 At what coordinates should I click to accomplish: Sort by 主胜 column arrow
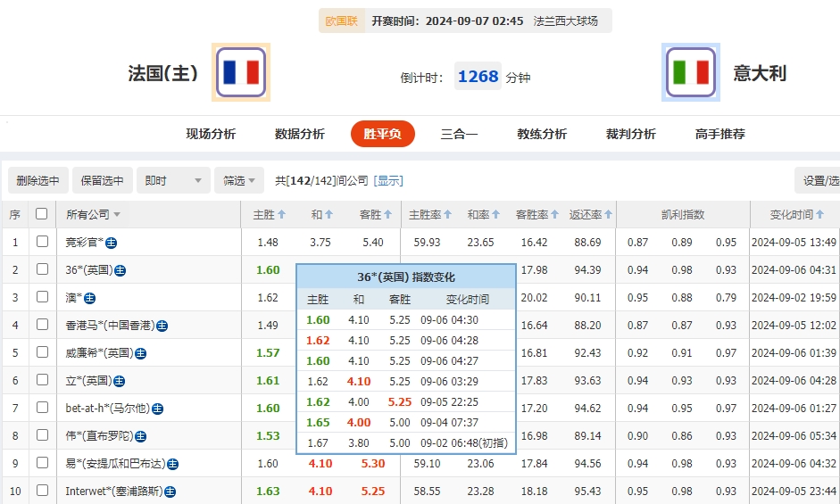[281, 214]
